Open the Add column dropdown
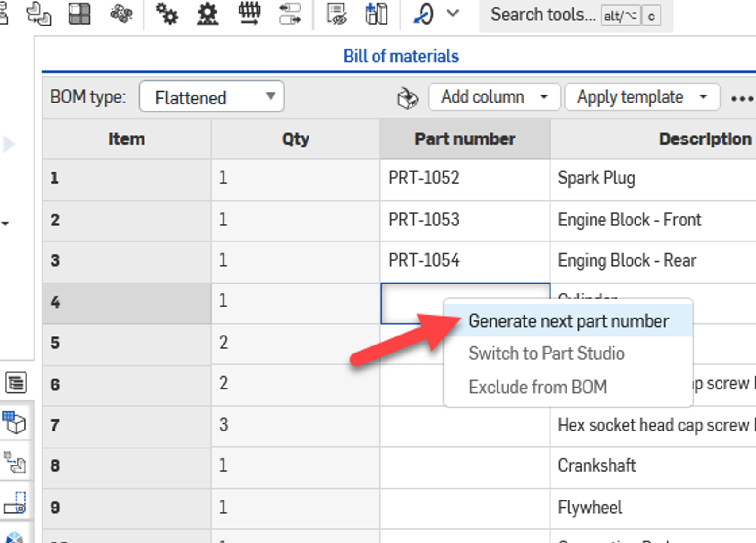756x543 pixels. pyautogui.click(x=494, y=96)
